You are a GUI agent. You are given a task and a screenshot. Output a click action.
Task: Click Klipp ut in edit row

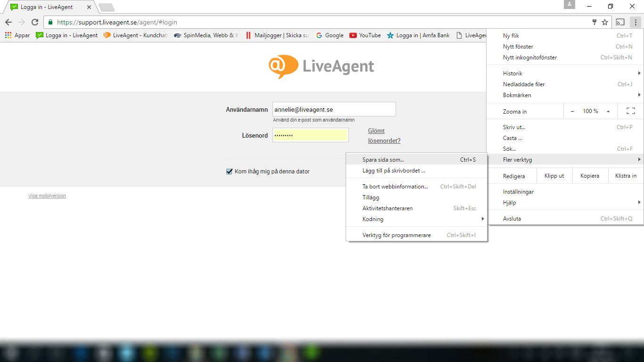(x=554, y=176)
